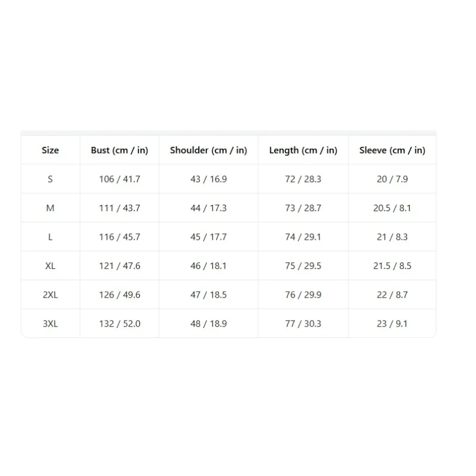Select shoulder value 48 / 18.9
The height and width of the screenshot is (476, 476).
pos(209,324)
